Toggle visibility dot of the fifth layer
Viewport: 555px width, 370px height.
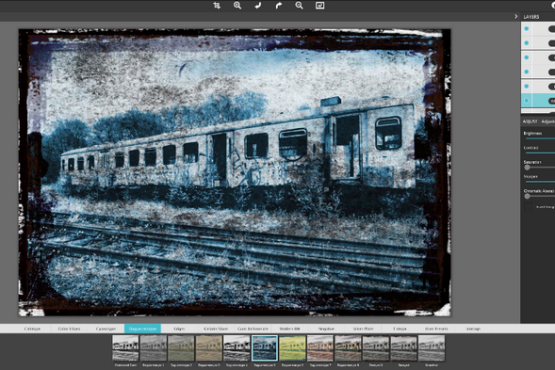526,86
